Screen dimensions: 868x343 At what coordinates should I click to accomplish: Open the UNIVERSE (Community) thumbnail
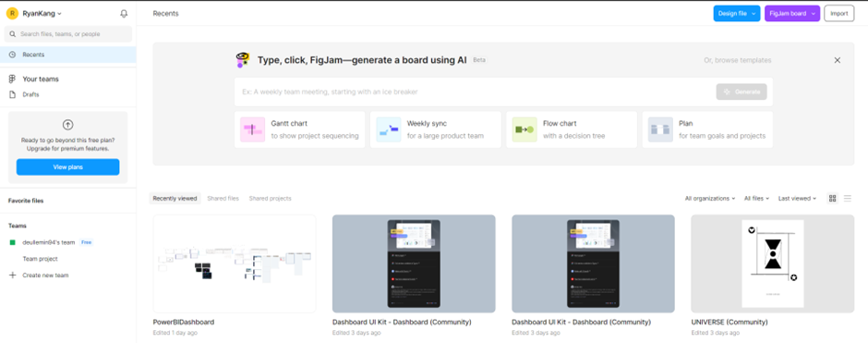(772, 263)
